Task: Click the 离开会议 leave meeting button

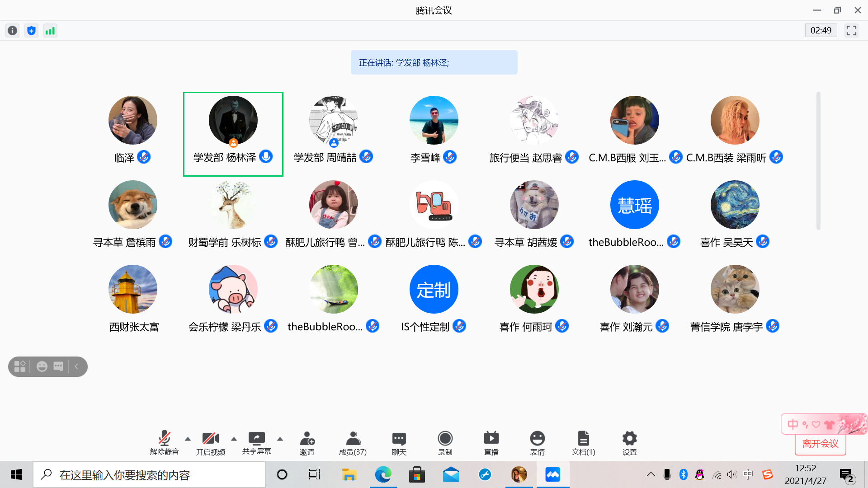Action: [x=820, y=444]
